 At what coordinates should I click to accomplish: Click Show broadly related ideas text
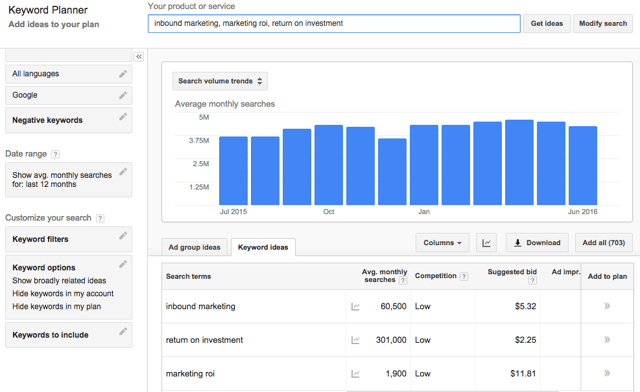click(59, 281)
